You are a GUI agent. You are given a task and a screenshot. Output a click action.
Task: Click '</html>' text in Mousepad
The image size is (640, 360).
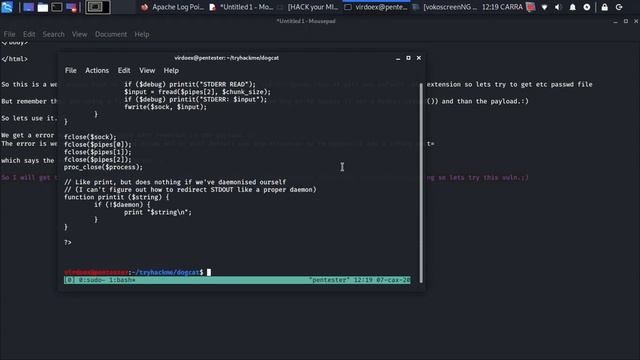(15, 59)
